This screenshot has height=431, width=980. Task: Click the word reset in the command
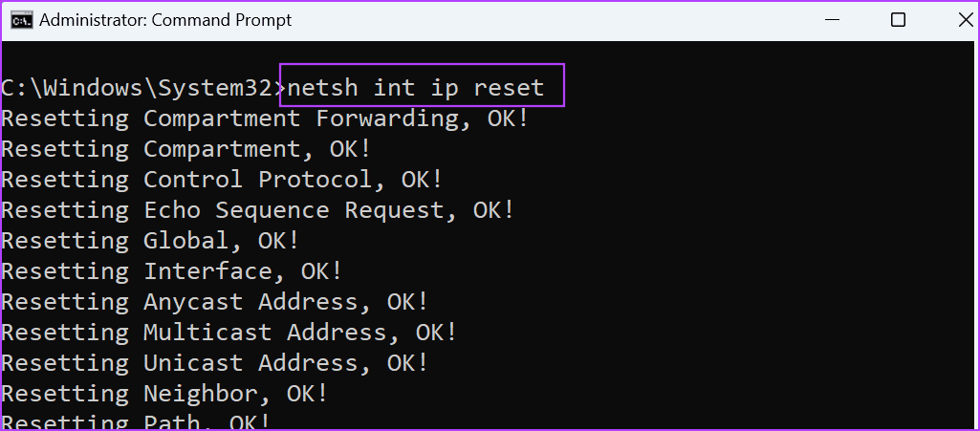509,88
